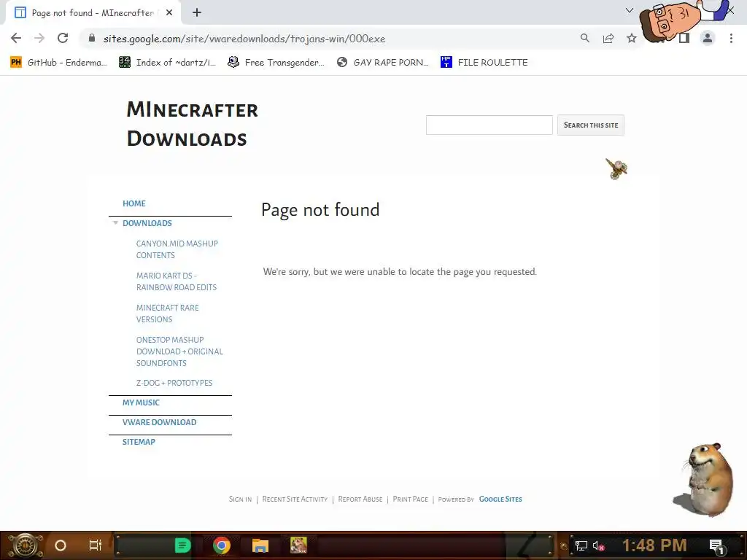Reload the current page
The height and width of the screenshot is (560, 747).
pyautogui.click(x=63, y=38)
